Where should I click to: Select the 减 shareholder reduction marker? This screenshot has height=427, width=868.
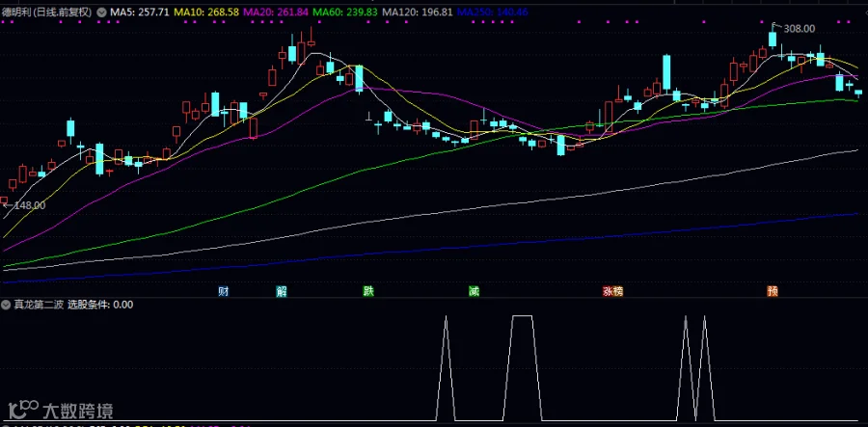[474, 291]
